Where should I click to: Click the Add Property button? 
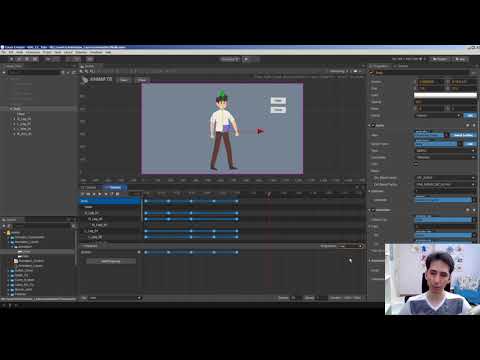[111, 261]
